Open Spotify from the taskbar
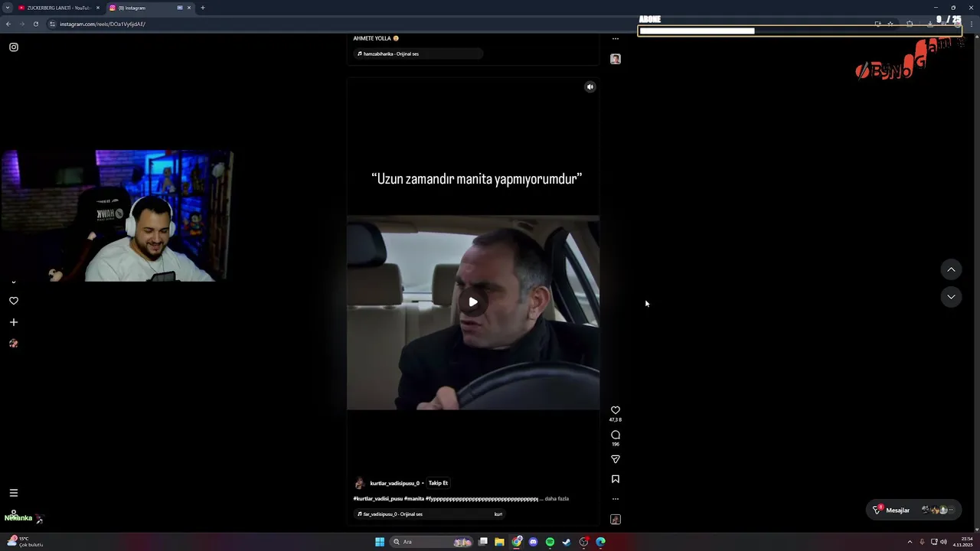980x551 pixels. 550,542
